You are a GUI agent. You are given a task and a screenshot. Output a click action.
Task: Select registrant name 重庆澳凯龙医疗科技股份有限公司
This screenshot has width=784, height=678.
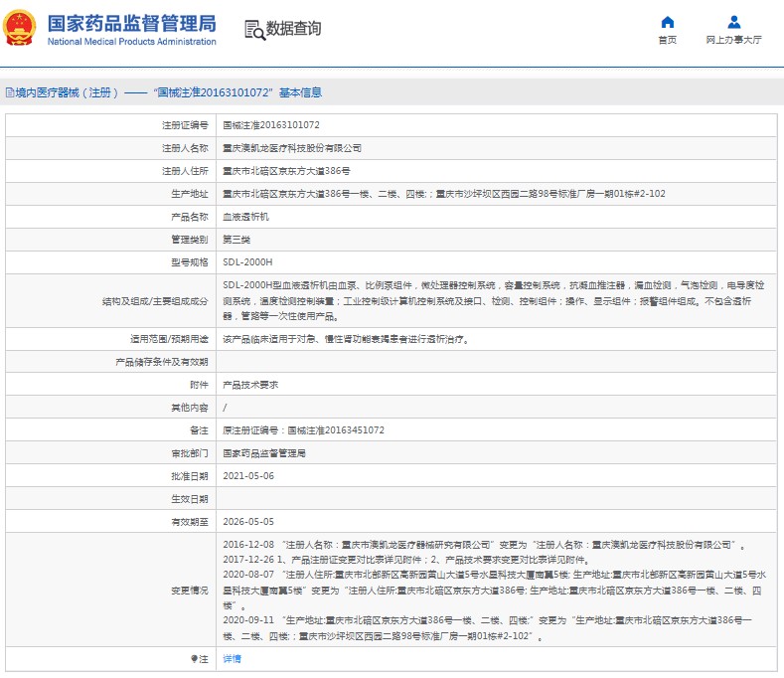[292, 148]
